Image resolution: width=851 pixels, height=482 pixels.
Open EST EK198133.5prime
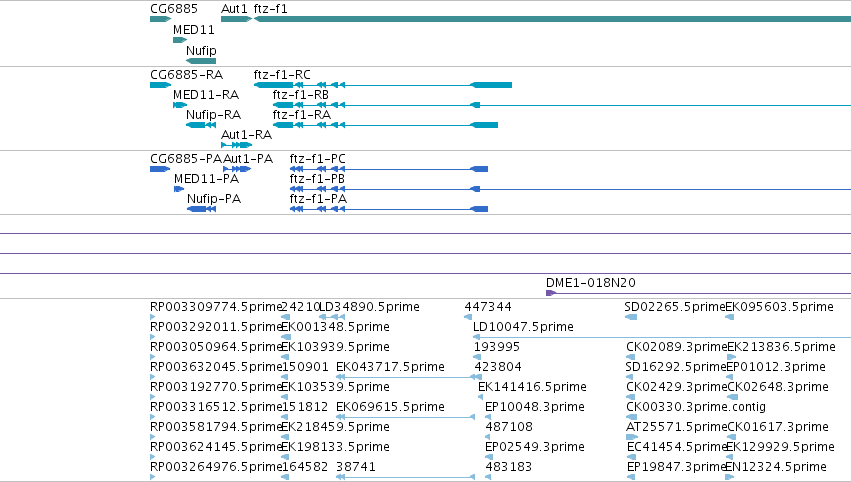click(335, 447)
